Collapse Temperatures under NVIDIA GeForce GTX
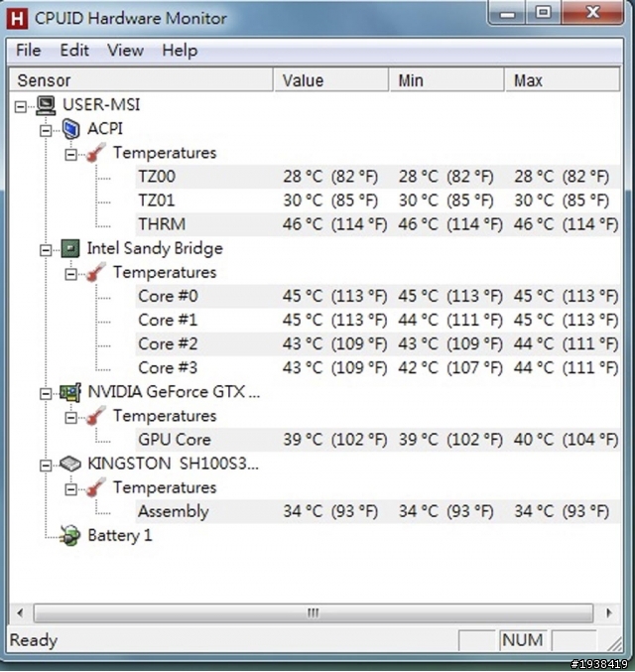Image resolution: width=635 pixels, height=672 pixels. coord(71,418)
